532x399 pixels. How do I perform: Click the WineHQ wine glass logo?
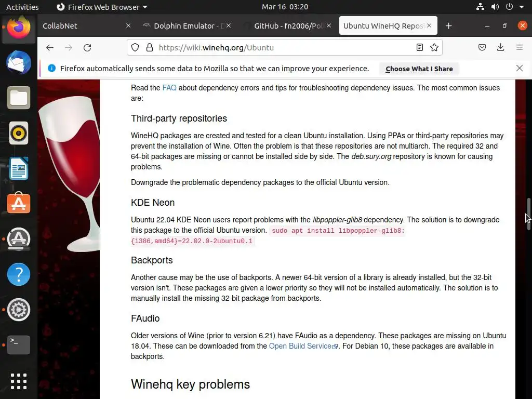point(70,173)
